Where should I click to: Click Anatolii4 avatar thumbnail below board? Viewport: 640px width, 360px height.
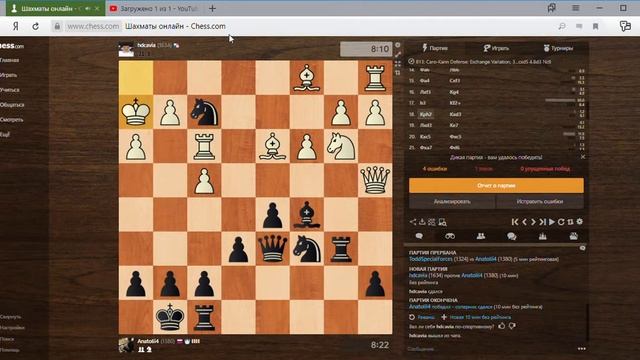(x=126, y=345)
